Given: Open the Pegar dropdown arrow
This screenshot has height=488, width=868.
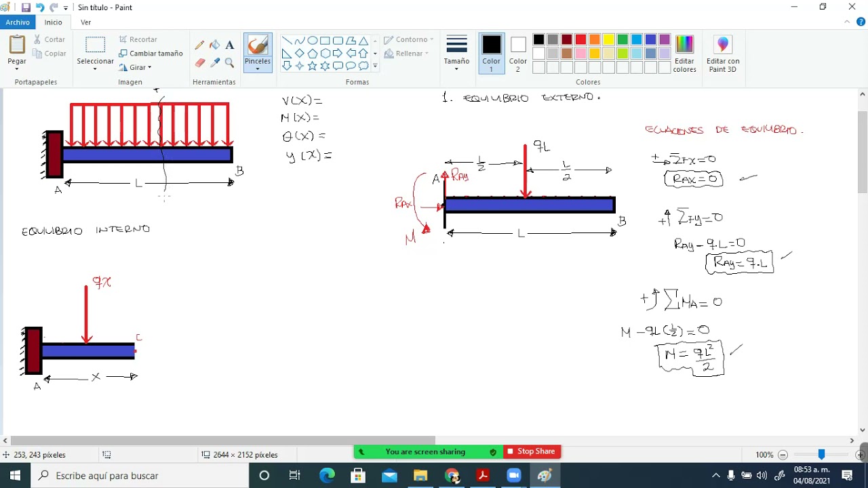Looking at the screenshot, I should point(17,69).
